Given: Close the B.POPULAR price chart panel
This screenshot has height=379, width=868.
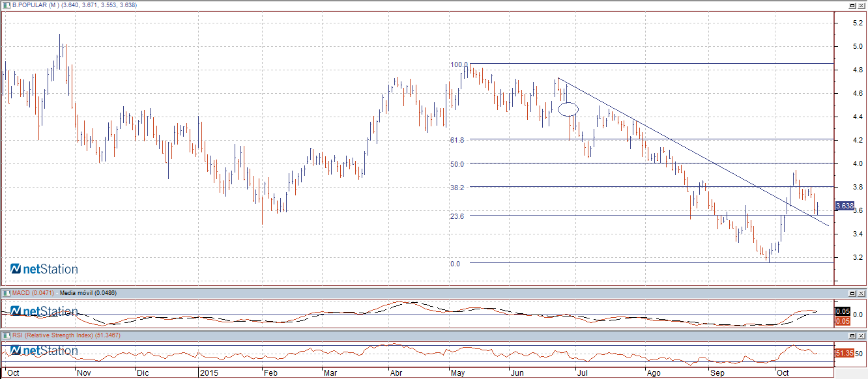Looking at the screenshot, I should pyautogui.click(x=861, y=5).
